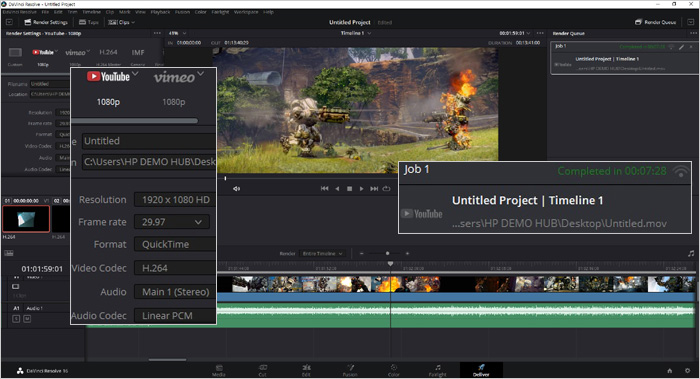
Task: Stop viewer playback
Action: tap(350, 189)
